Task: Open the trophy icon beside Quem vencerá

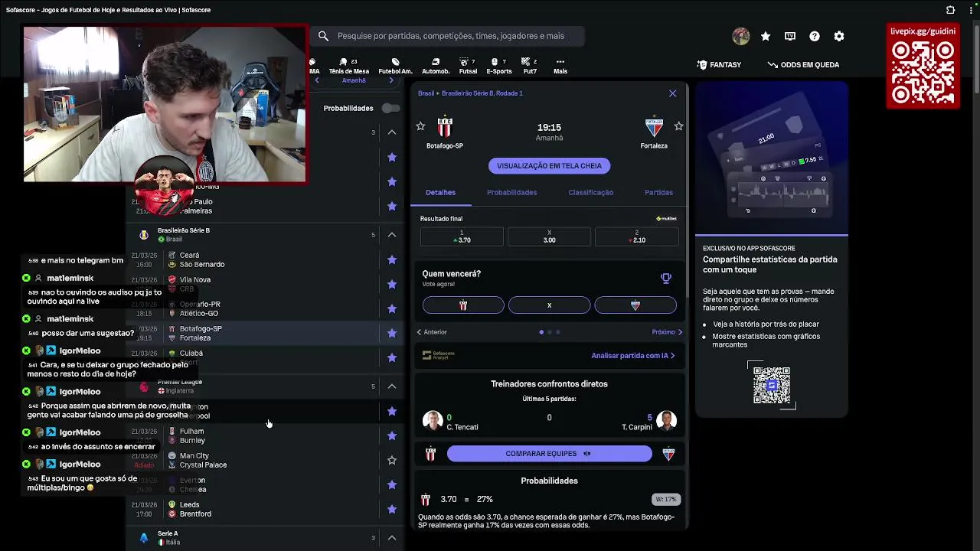Action: (x=666, y=279)
